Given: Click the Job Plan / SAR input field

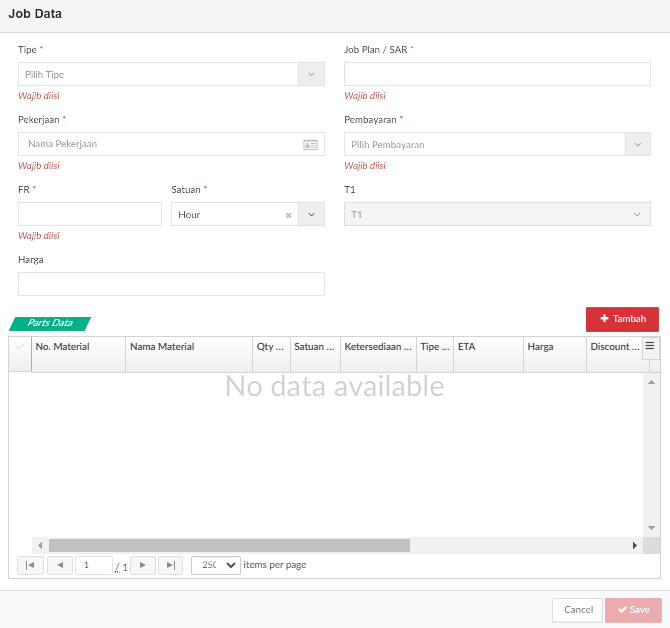Looking at the screenshot, I should click(x=497, y=74).
